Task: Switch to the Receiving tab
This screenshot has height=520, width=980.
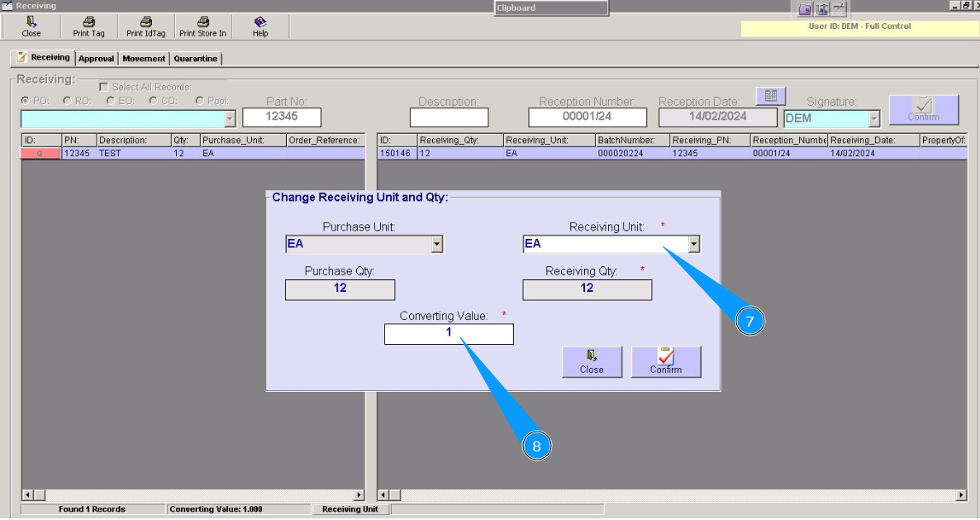Action: click(x=43, y=58)
